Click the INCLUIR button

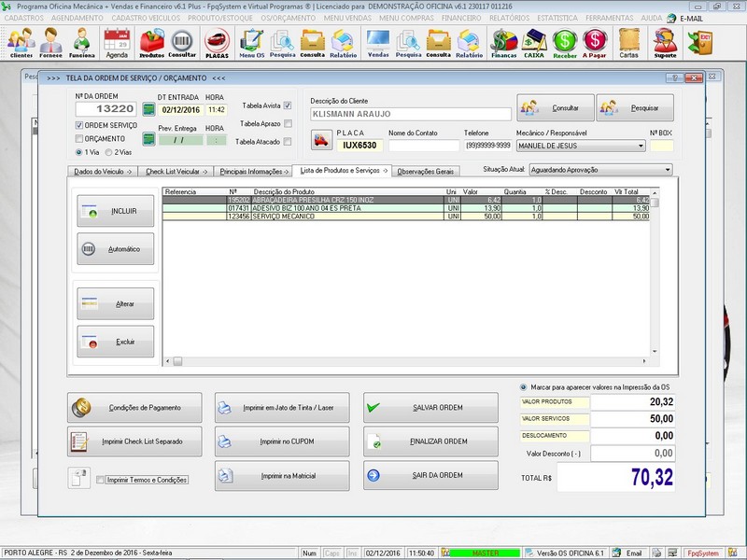115,211
